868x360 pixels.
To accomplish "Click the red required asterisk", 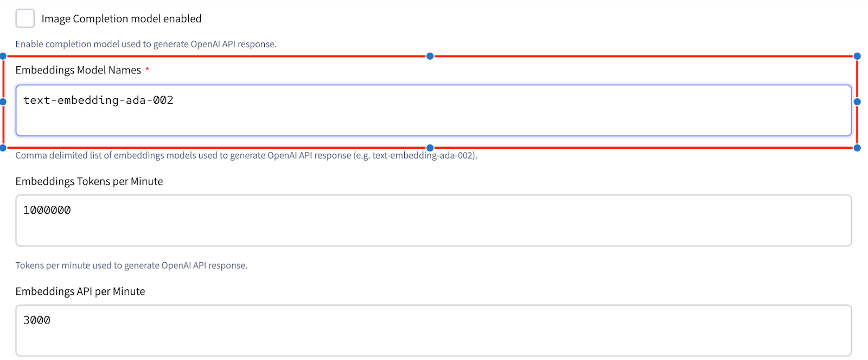I will 147,70.
